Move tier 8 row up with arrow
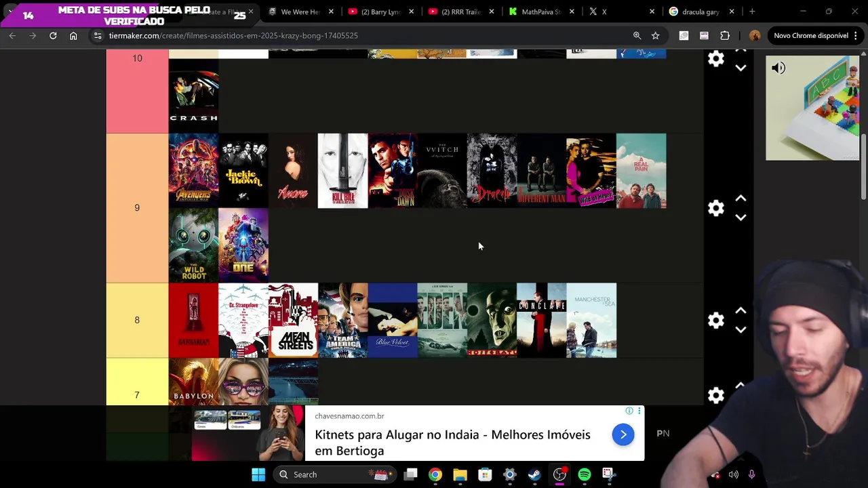 tap(741, 310)
